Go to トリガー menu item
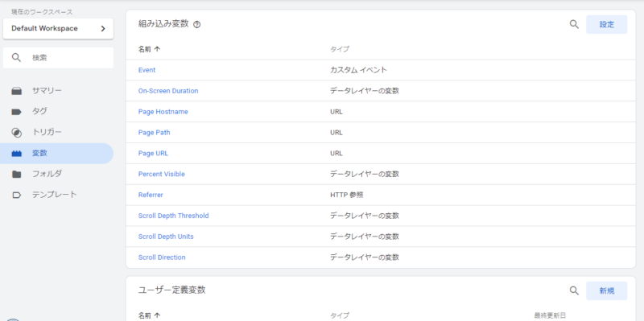Viewport: 644px width, 321px height. (56, 133)
